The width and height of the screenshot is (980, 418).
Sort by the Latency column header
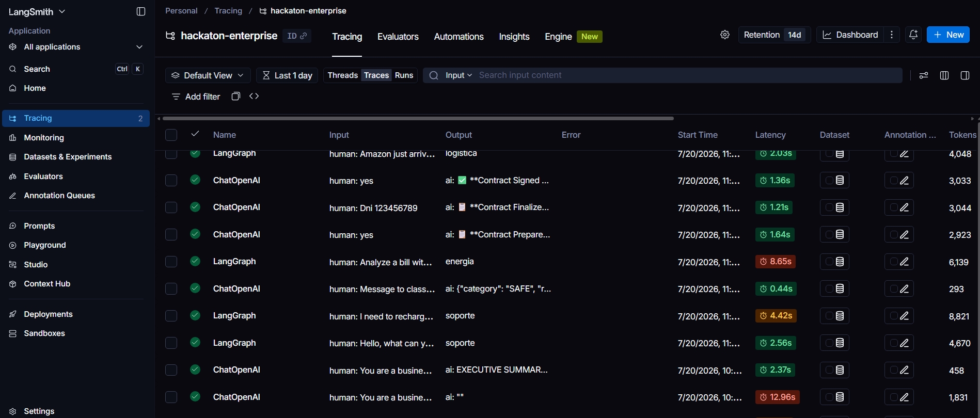[x=770, y=135]
